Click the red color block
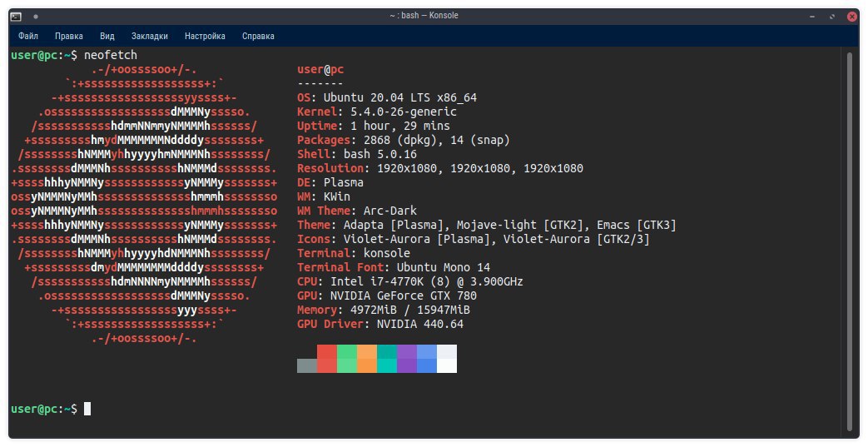The image size is (868, 447). pos(326,359)
